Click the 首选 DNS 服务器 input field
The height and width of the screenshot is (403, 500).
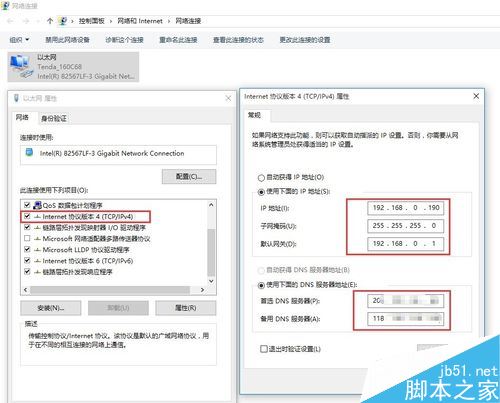pyautogui.click(x=406, y=301)
